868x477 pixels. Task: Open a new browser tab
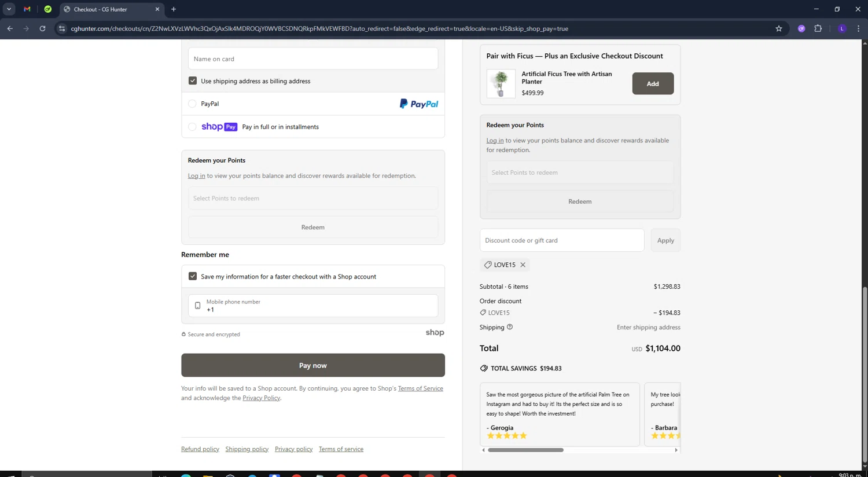point(174,9)
